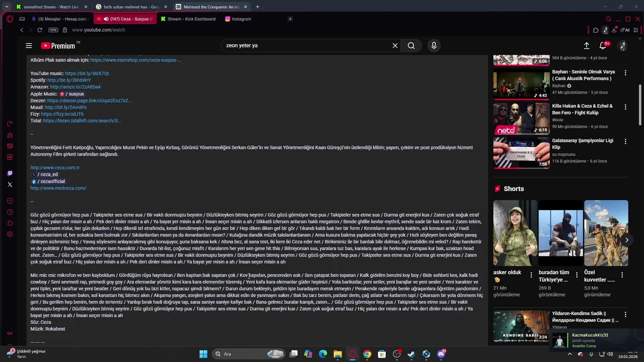Screen dimensions: 644x362
Task: Open the Spotify bit.ly/2kh6WrY link
Action: (69, 80)
